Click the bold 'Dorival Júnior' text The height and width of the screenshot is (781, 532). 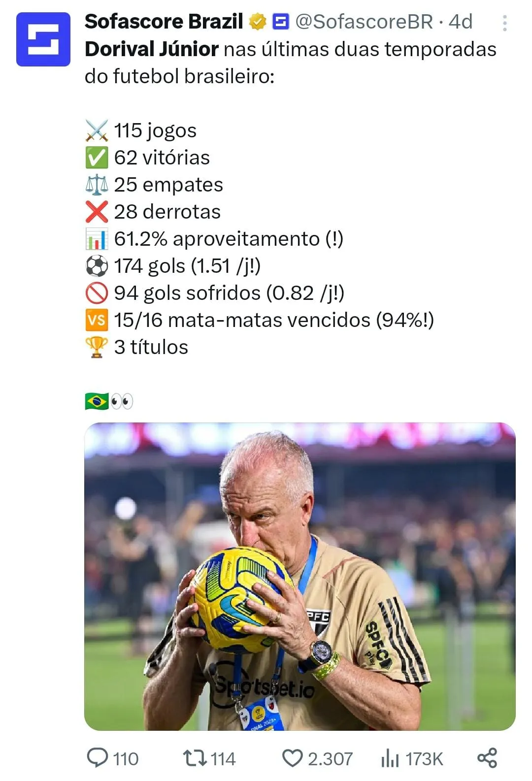tap(152, 49)
